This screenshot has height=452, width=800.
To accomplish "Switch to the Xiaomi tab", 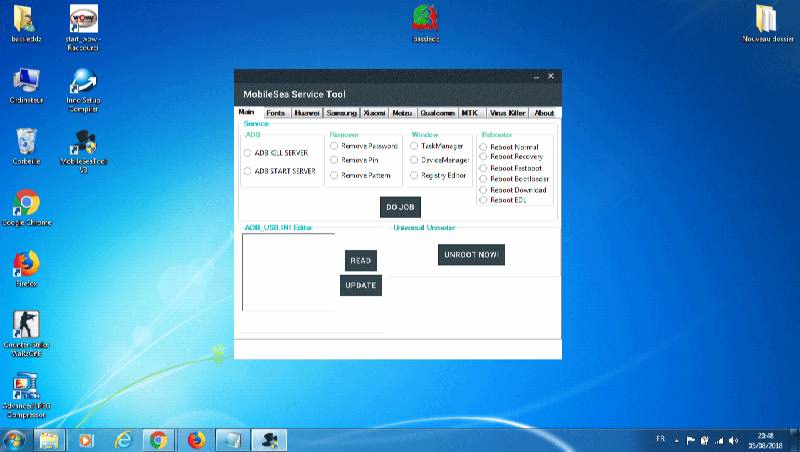I will pyautogui.click(x=374, y=113).
